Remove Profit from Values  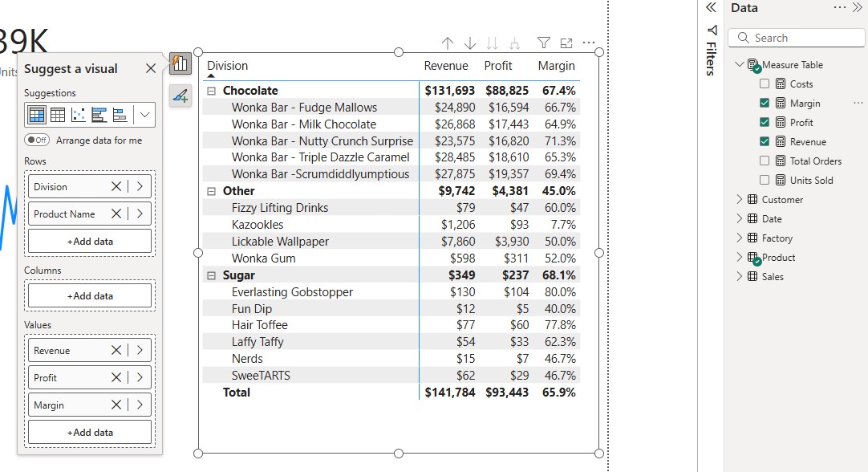[116, 377]
